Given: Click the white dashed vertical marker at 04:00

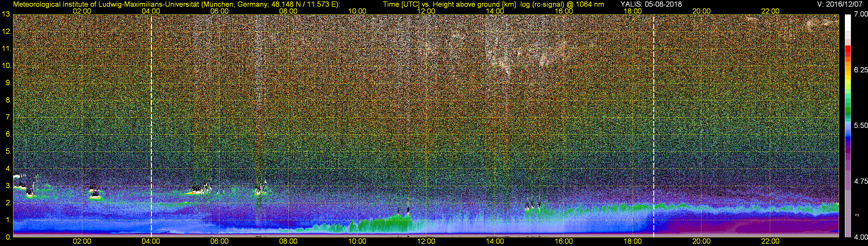Looking at the screenshot, I should 151,126.
